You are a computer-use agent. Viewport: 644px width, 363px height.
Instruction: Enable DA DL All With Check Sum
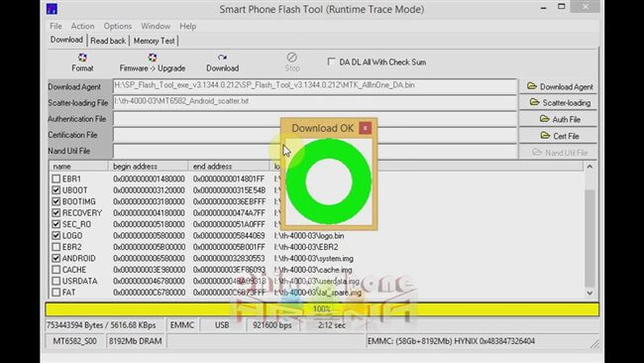331,61
